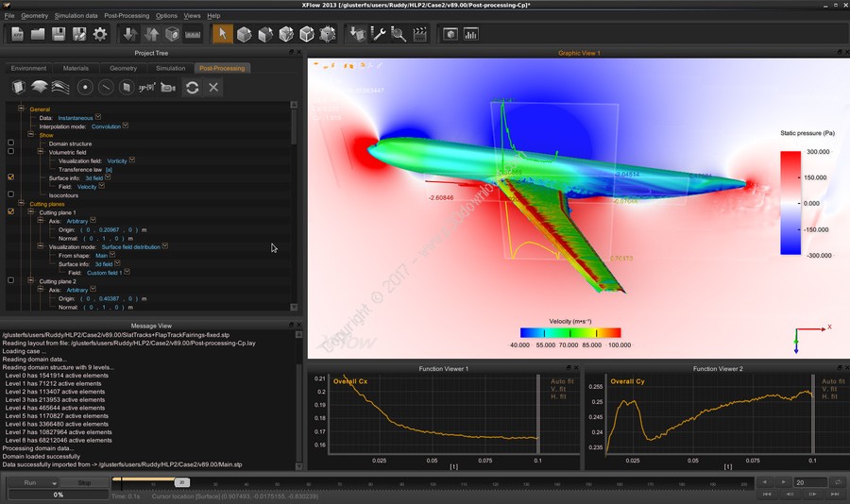
Task: Open the bar chart function viewer icon
Action: pos(470,35)
